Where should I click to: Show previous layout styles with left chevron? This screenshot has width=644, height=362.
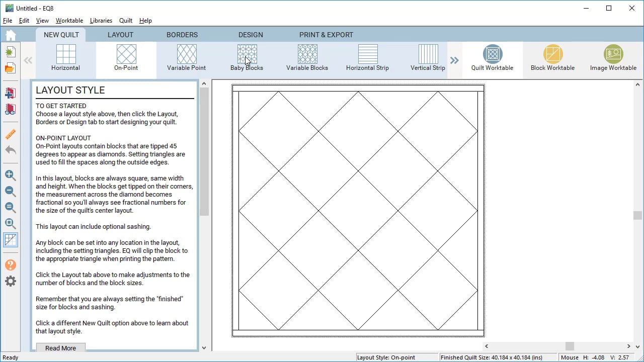pyautogui.click(x=28, y=60)
